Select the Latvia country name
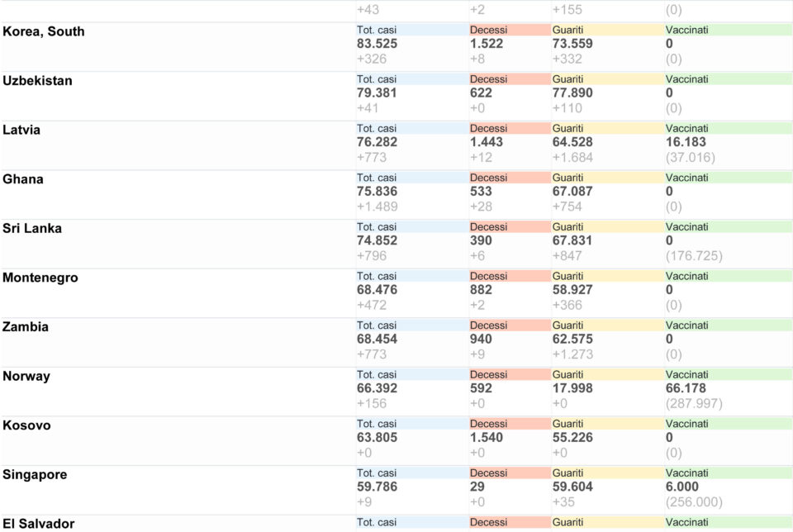The height and width of the screenshot is (532, 793). (21, 130)
